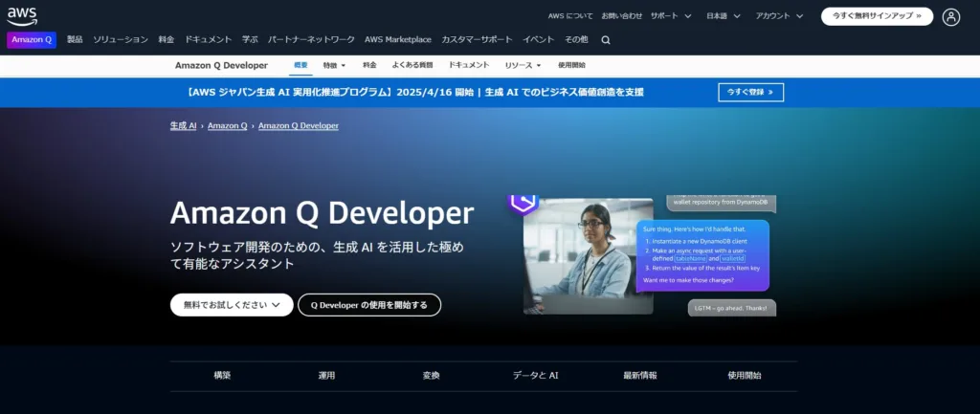The height and width of the screenshot is (414, 980).
Task: Click the Amazon Q breadcrumb link
Action: [228, 125]
